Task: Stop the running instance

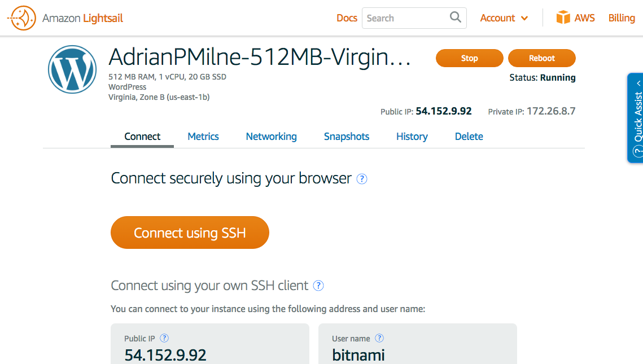Action: point(469,58)
